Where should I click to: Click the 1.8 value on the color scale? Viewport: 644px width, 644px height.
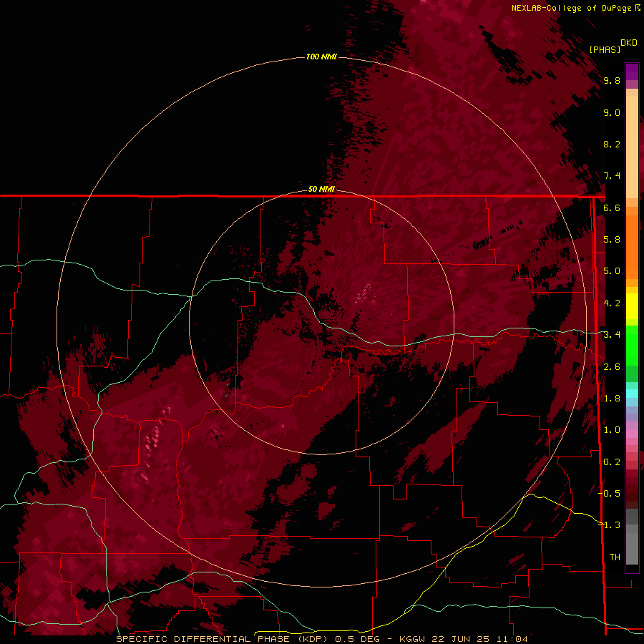point(612,399)
